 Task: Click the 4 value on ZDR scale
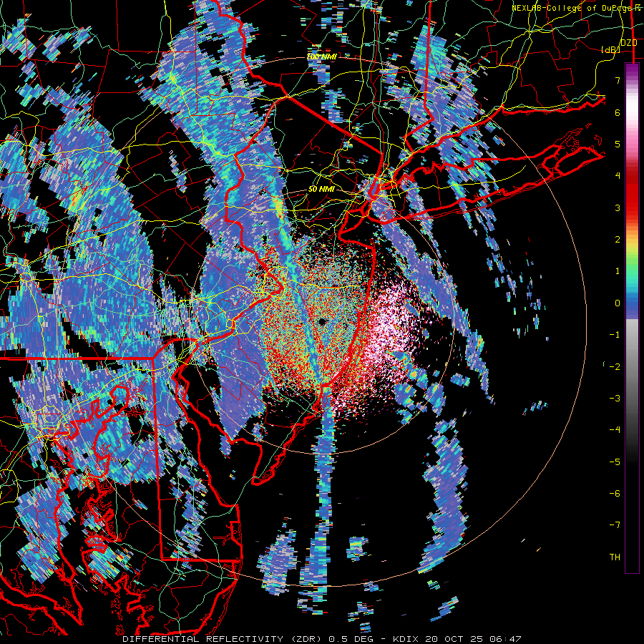(x=618, y=176)
